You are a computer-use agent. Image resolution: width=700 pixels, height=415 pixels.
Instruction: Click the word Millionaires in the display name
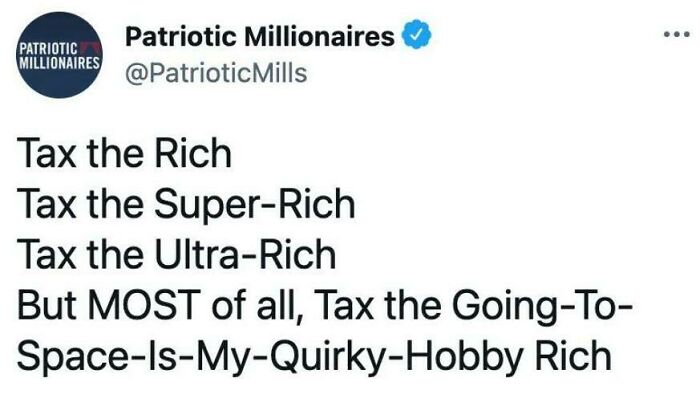[x=320, y=36]
